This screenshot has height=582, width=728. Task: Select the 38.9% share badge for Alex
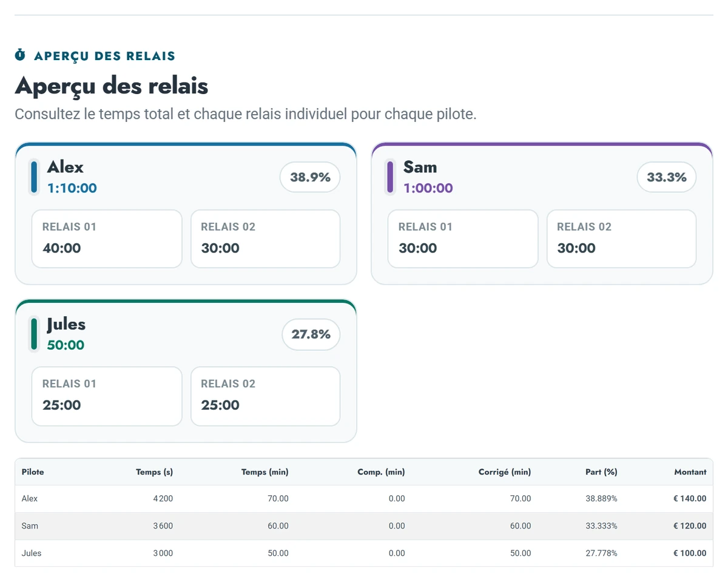tap(310, 177)
